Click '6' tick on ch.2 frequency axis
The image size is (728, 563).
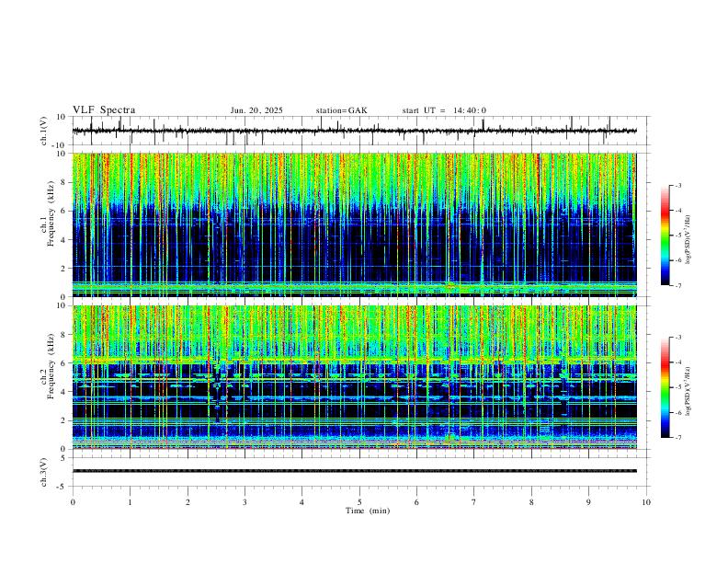coord(64,363)
